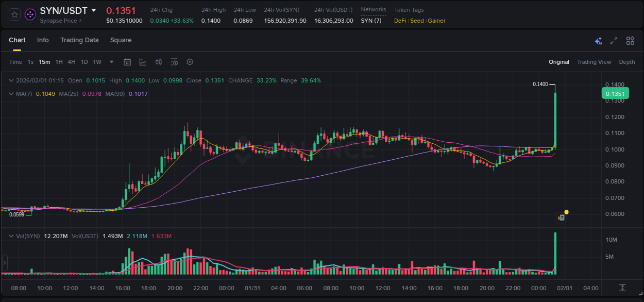Image resolution: width=644 pixels, height=302 pixels.
Task: Open the SYN/USDT pair selector dropdown
Action: 93,10
